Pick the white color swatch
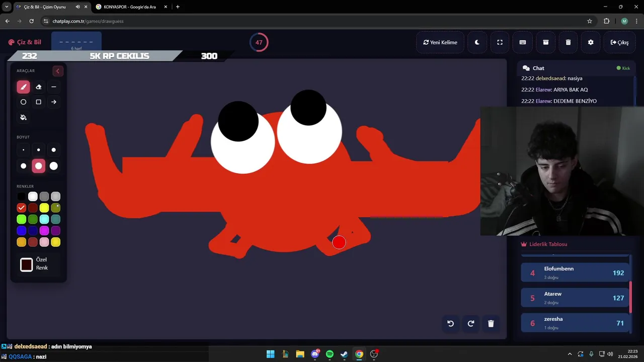The height and width of the screenshot is (362, 644). pos(33,197)
